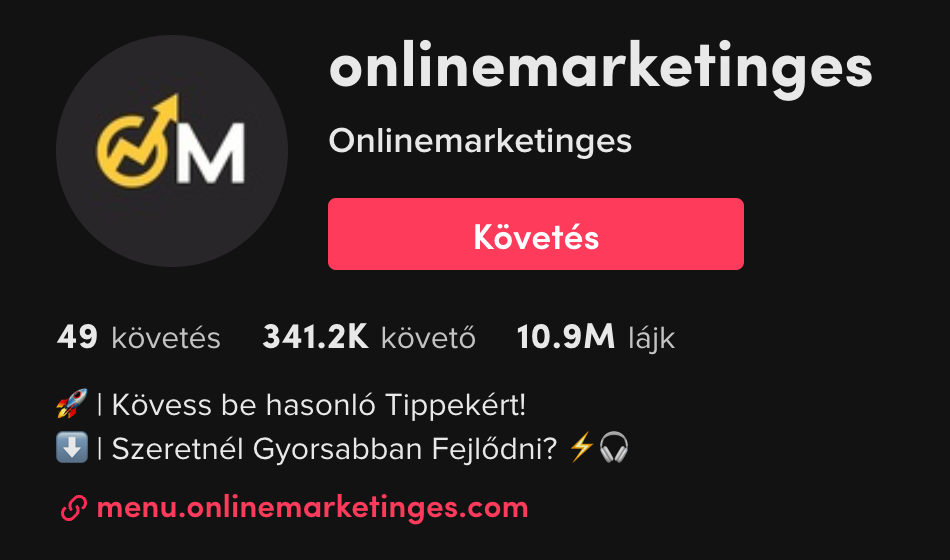Click the Követés follow button
Screen dimensions: 950x560
[536, 234]
